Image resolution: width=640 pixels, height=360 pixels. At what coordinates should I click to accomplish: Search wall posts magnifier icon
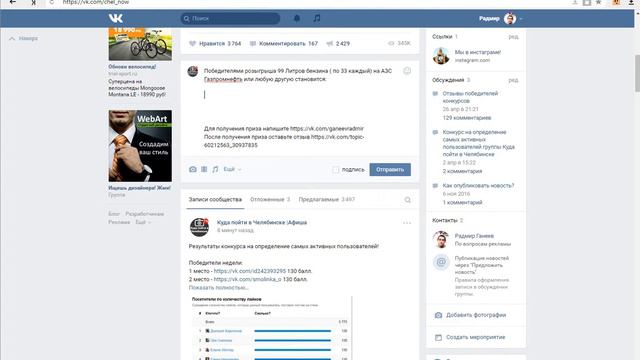(x=407, y=200)
